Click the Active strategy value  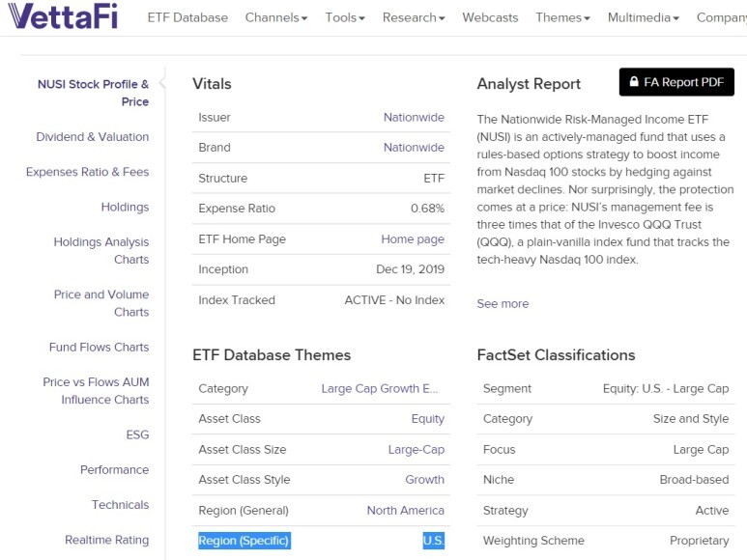click(712, 511)
